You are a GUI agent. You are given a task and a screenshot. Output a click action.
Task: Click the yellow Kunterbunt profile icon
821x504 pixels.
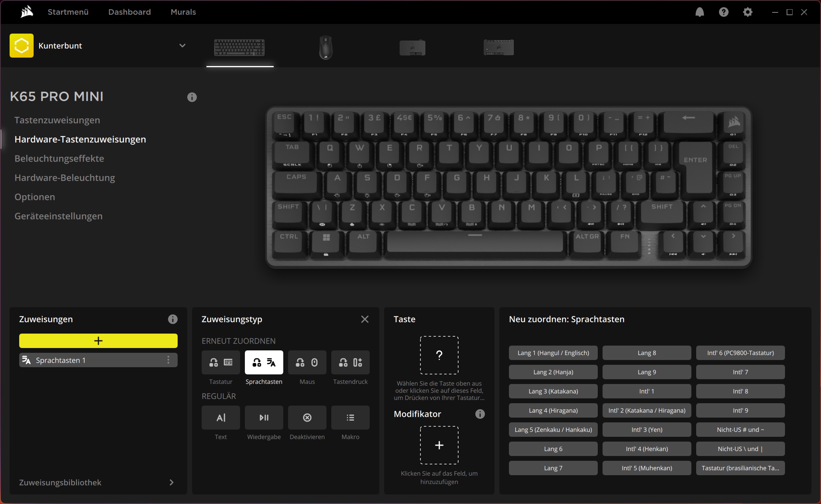22,46
